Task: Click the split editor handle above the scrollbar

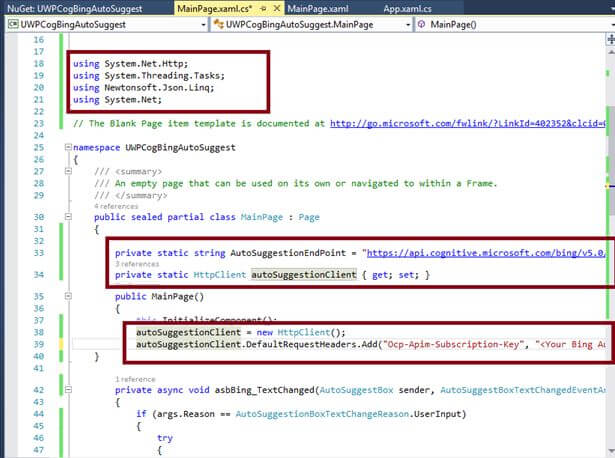Action: pos(611,39)
